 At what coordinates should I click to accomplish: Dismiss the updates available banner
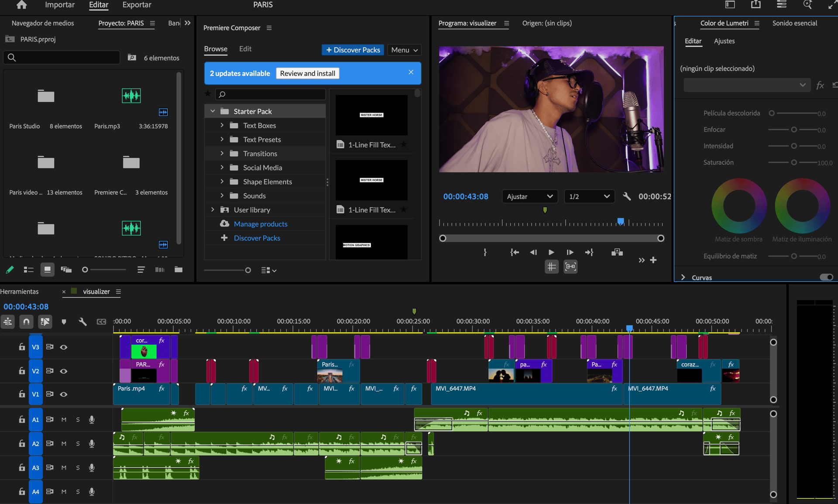(x=411, y=72)
